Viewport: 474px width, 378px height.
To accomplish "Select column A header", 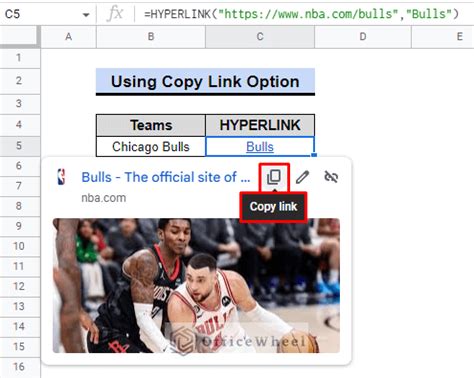I will [x=69, y=37].
